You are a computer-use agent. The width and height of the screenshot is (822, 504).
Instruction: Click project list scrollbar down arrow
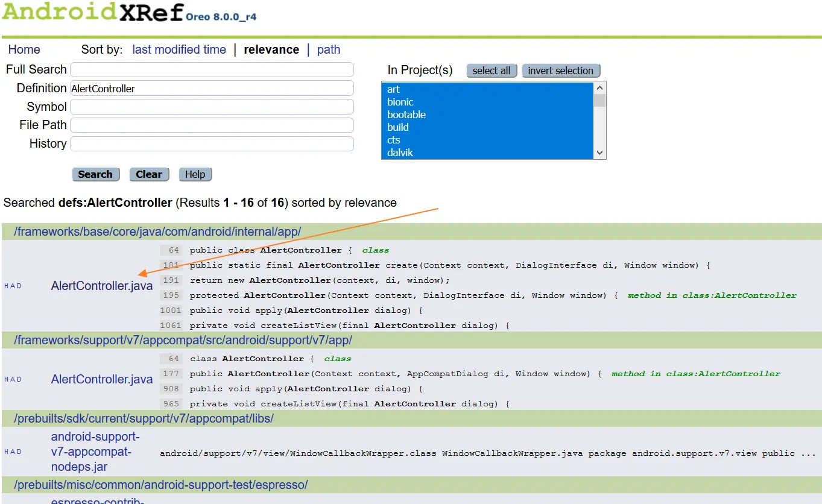(x=599, y=153)
